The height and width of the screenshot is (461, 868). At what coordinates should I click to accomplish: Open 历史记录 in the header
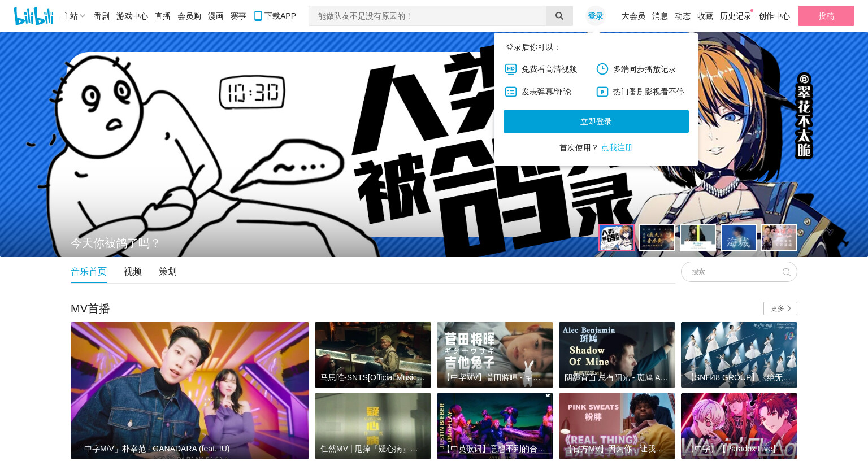[x=736, y=16]
